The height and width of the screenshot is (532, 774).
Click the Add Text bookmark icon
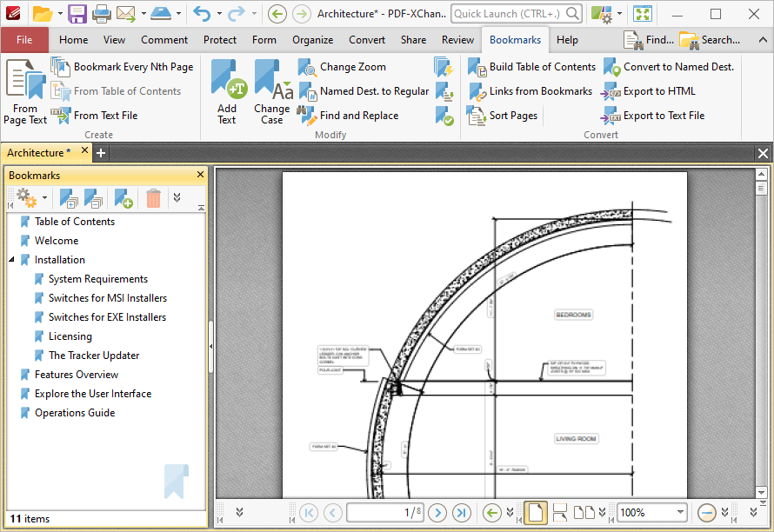point(227,91)
